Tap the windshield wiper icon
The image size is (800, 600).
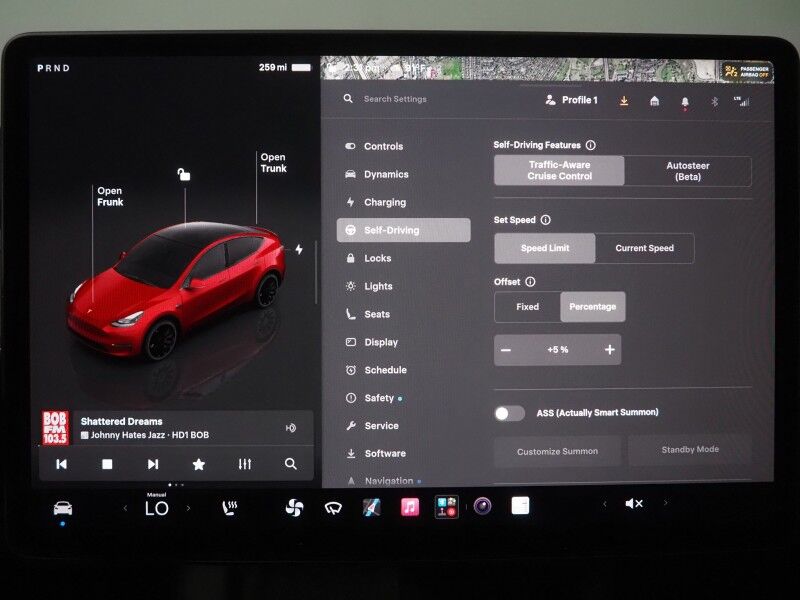[x=333, y=508]
